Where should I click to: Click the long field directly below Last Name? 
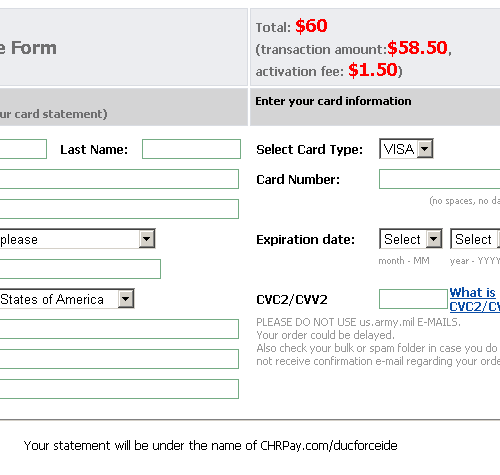click(x=119, y=179)
